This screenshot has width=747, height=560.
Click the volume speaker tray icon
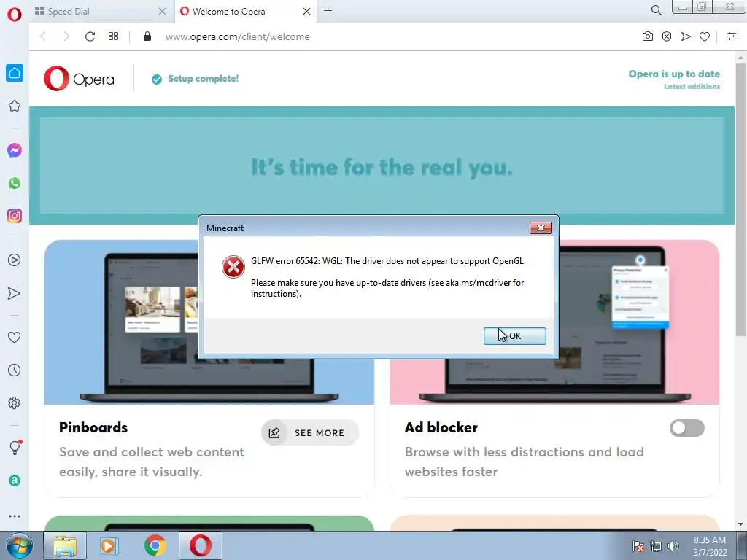pyautogui.click(x=673, y=546)
